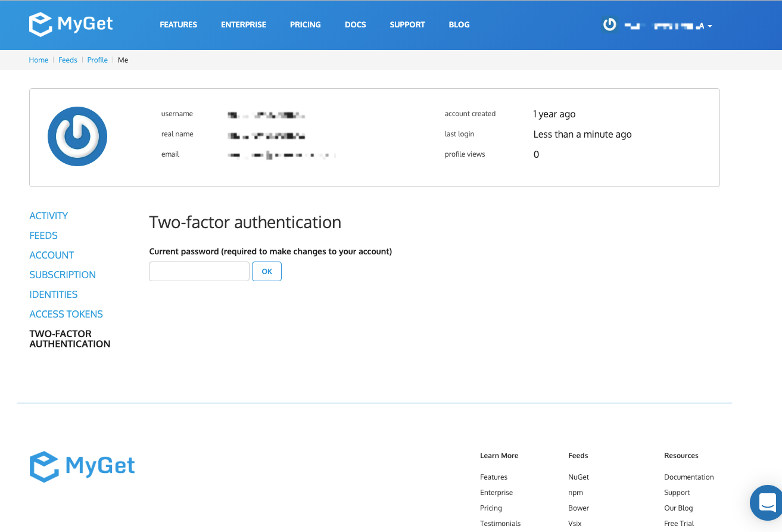Click the Profile breadcrumb link
Viewport: 782px width, 532px height.
(98, 60)
